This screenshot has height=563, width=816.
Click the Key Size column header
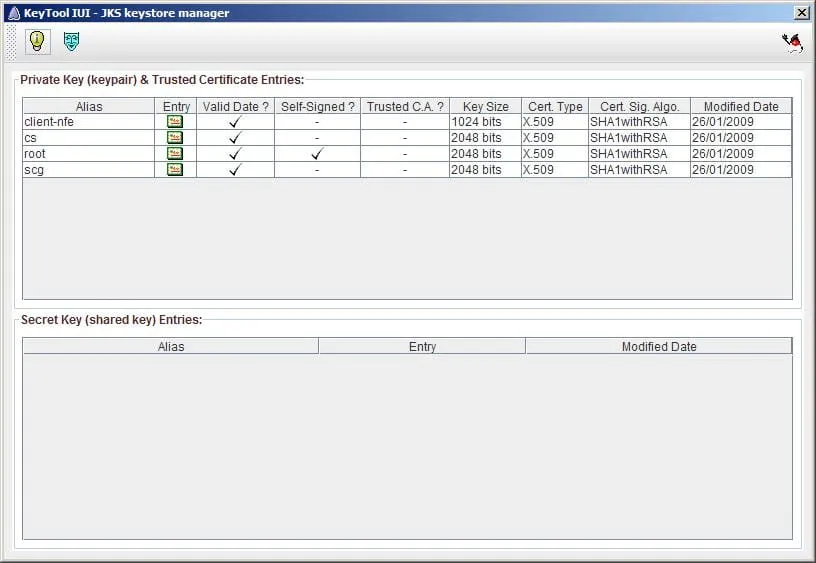486,107
